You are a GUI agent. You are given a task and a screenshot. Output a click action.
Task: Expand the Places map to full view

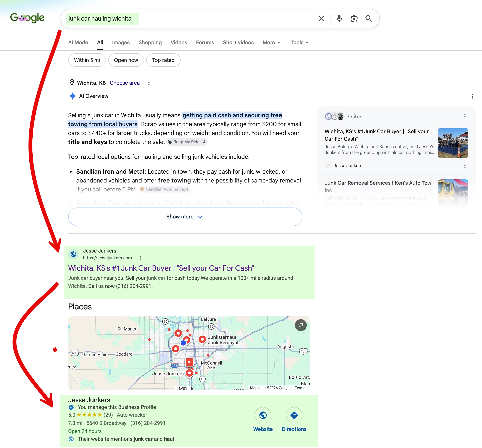[300, 325]
